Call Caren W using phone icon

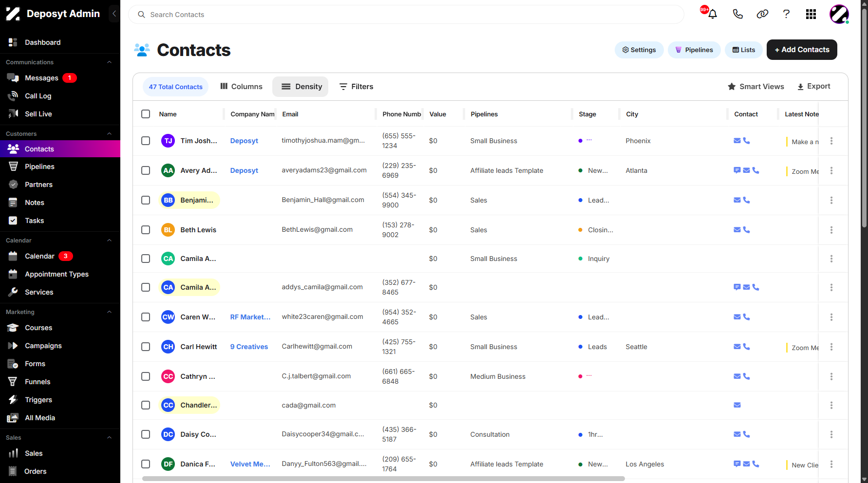(746, 317)
